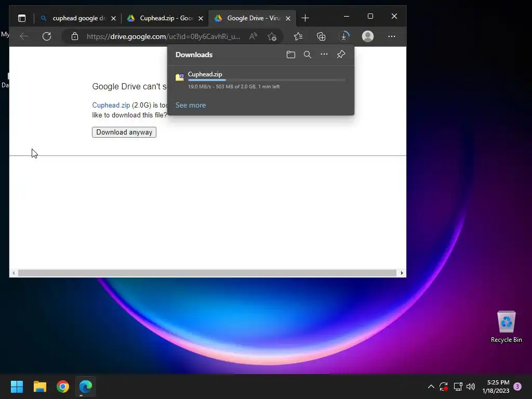This screenshot has height=399, width=532.
Task: Toggle the Downloads toolbar button
Action: point(344,36)
